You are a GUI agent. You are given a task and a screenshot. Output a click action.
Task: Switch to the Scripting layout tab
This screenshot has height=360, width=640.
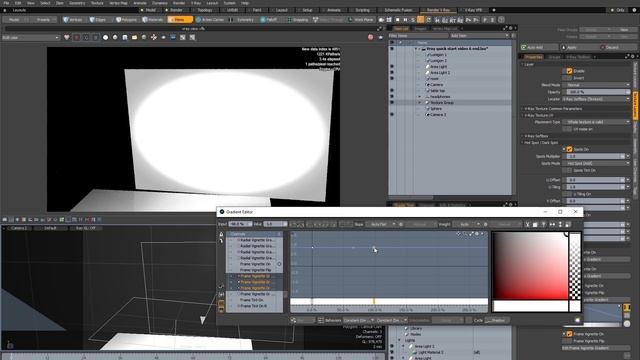(362, 10)
